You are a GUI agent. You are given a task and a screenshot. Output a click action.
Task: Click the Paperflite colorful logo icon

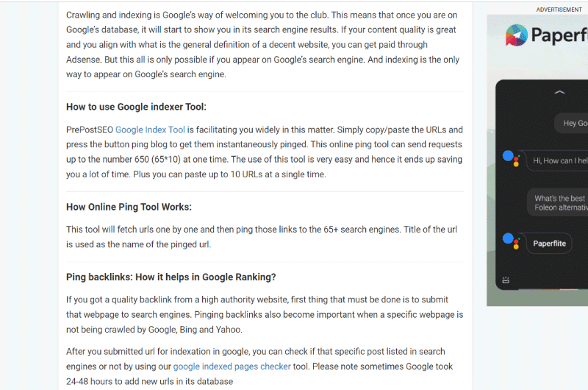point(517,35)
